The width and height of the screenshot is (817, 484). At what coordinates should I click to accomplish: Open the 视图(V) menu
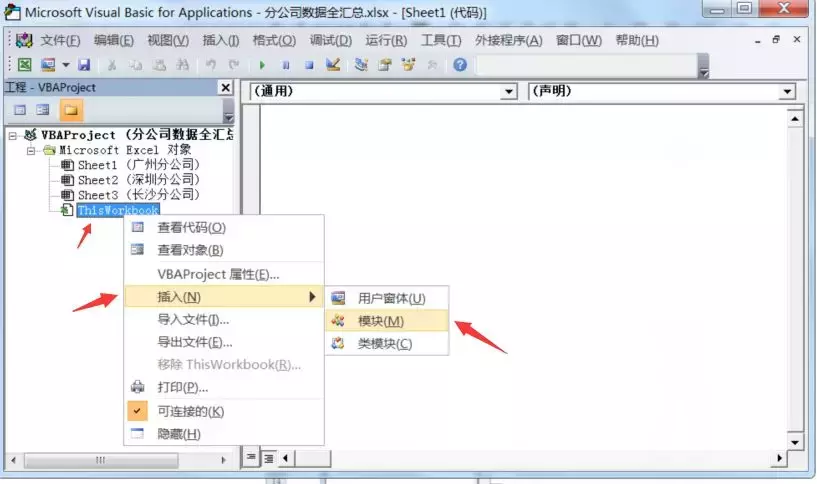pos(168,40)
